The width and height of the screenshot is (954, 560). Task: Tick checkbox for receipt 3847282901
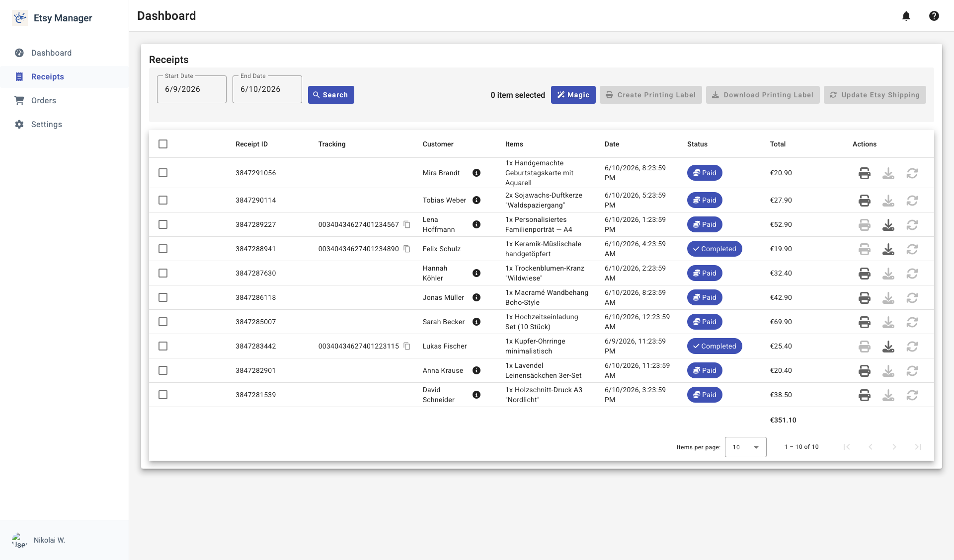click(163, 370)
